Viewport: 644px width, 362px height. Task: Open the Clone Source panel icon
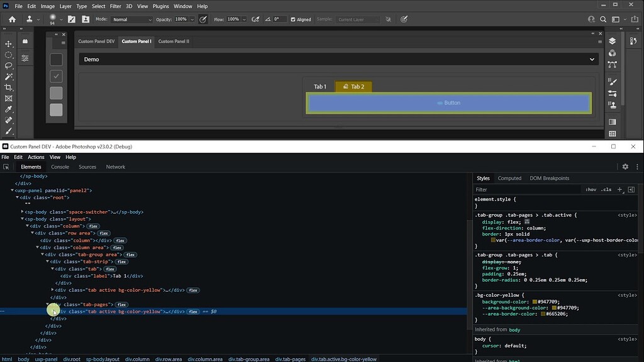coord(613,104)
